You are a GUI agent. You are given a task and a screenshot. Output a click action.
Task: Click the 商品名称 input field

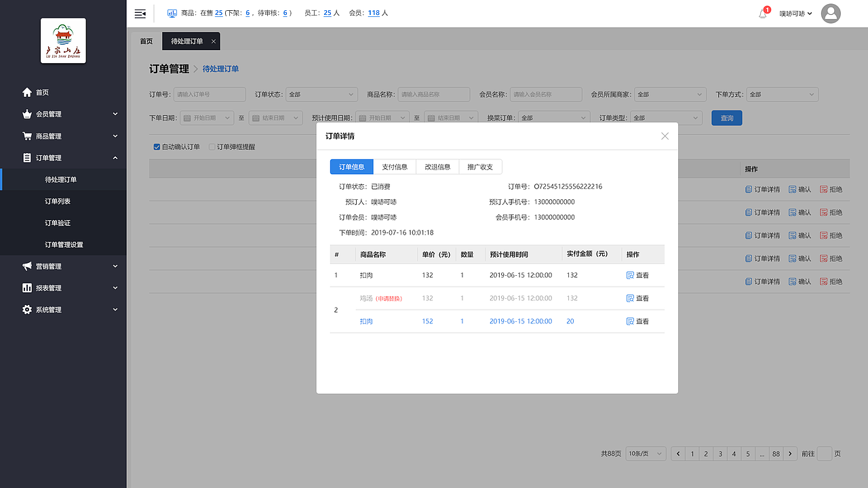point(434,94)
